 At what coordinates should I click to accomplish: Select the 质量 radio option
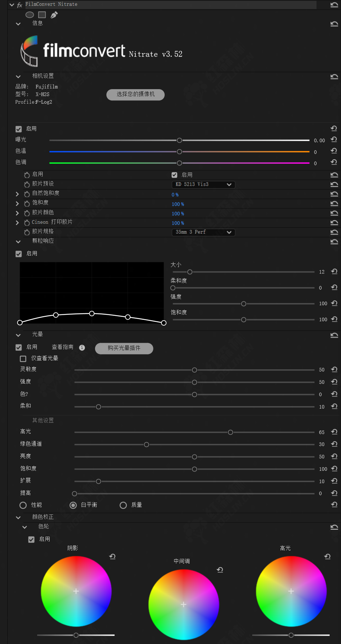point(123,505)
